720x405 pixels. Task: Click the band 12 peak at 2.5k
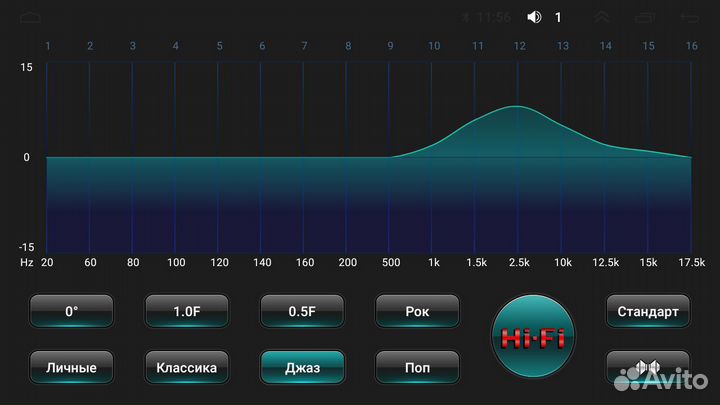(x=518, y=106)
